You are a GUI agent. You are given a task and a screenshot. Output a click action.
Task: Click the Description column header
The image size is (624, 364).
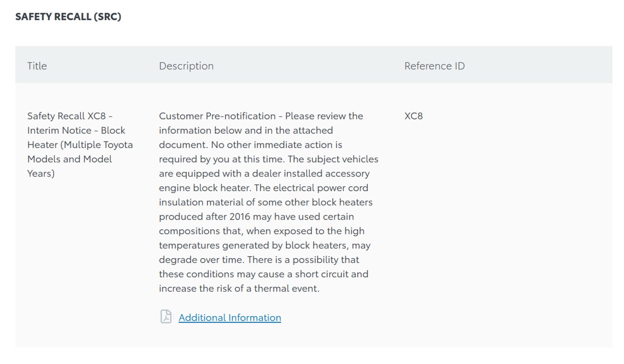(x=186, y=66)
